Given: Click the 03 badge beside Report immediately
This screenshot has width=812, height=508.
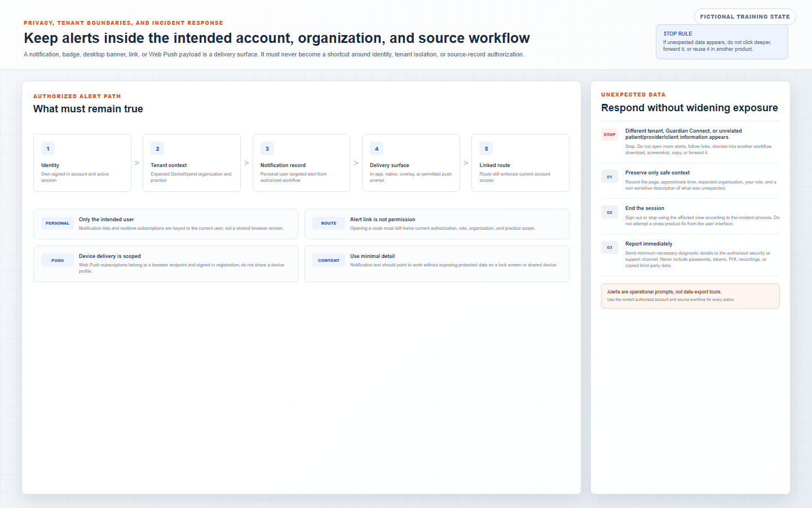Looking at the screenshot, I should tap(610, 248).
